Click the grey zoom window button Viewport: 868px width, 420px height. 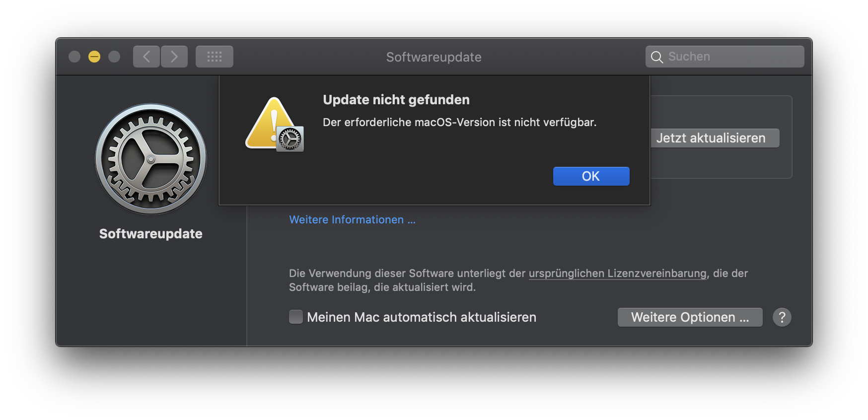click(114, 57)
